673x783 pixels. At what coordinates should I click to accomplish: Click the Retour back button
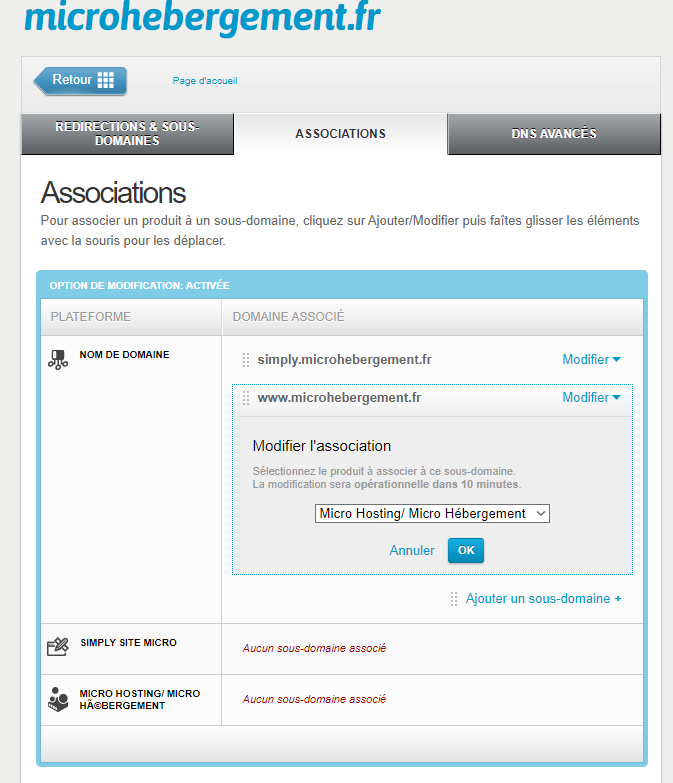point(80,80)
